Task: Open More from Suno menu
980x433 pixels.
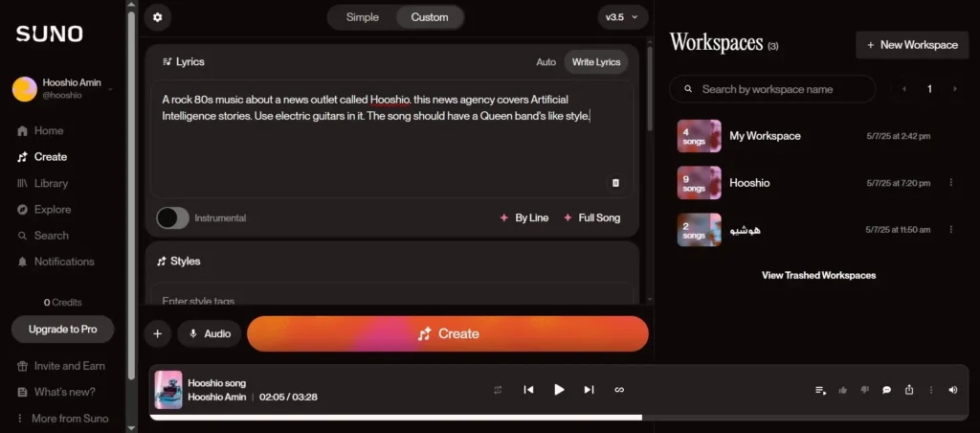Action: point(62,419)
